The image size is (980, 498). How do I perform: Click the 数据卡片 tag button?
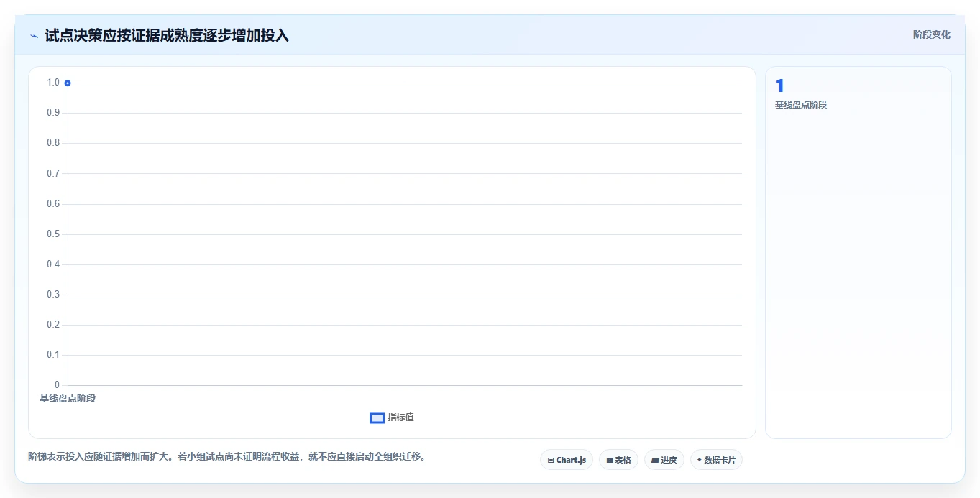pyautogui.click(x=716, y=460)
